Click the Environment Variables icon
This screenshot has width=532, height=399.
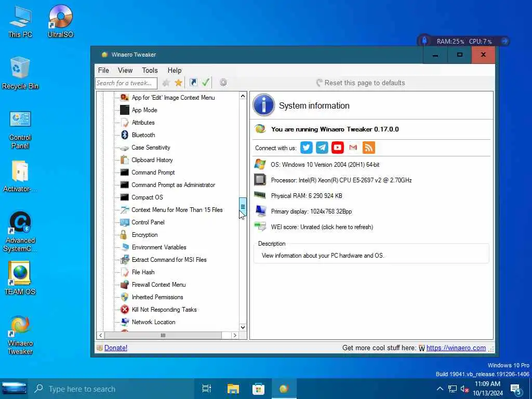tap(125, 247)
